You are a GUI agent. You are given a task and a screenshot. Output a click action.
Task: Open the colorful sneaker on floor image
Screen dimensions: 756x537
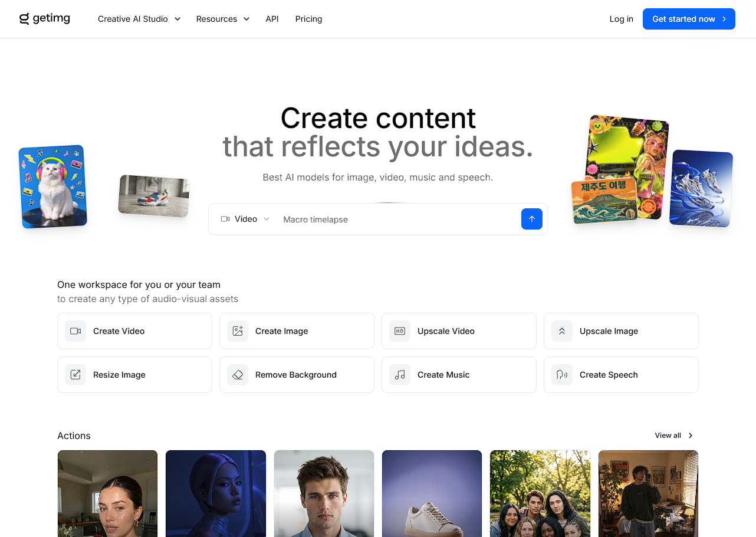[x=154, y=196]
